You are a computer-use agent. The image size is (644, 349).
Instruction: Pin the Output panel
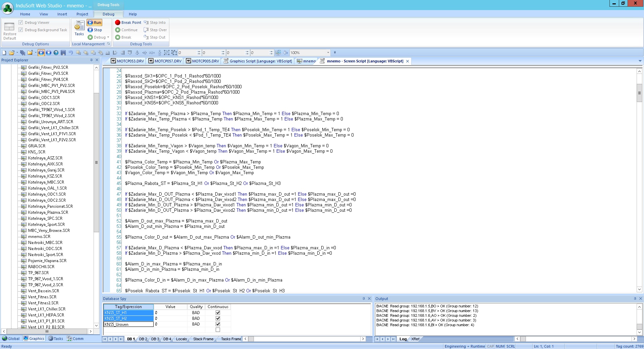635,299
